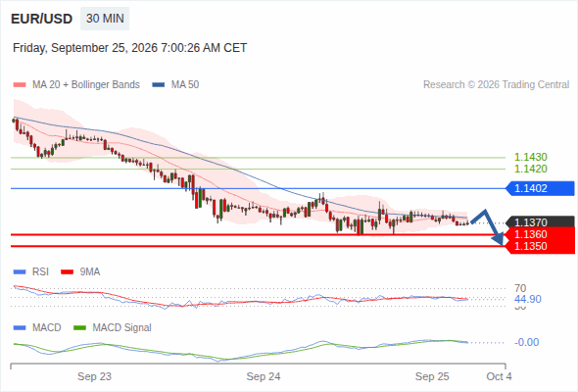Click the red 1.1350 support tag

[x=541, y=247]
